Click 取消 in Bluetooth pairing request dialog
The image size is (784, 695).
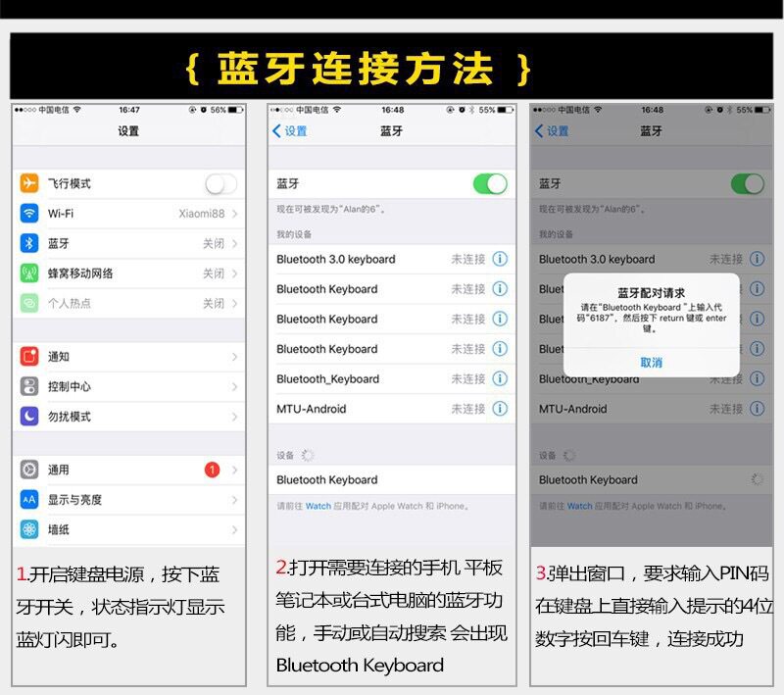click(x=651, y=363)
